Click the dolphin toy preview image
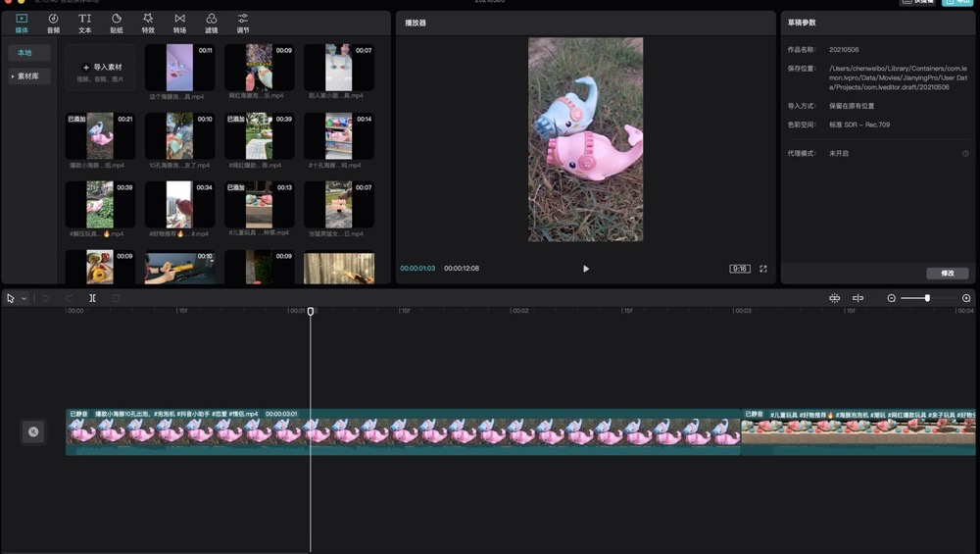 point(586,139)
